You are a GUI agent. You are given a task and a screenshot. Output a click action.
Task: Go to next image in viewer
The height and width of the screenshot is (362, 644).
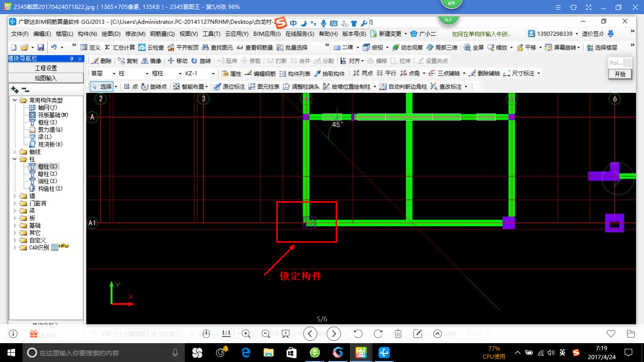point(334,334)
